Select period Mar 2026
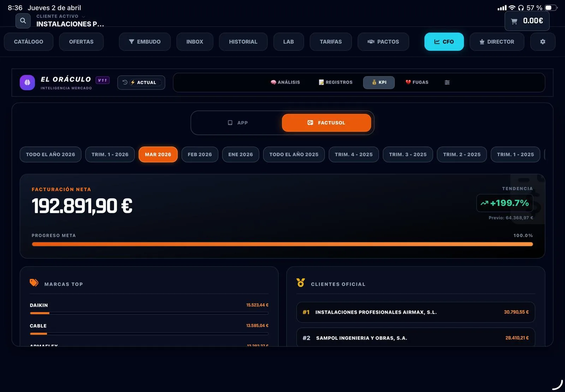The image size is (565, 392). tap(158, 155)
